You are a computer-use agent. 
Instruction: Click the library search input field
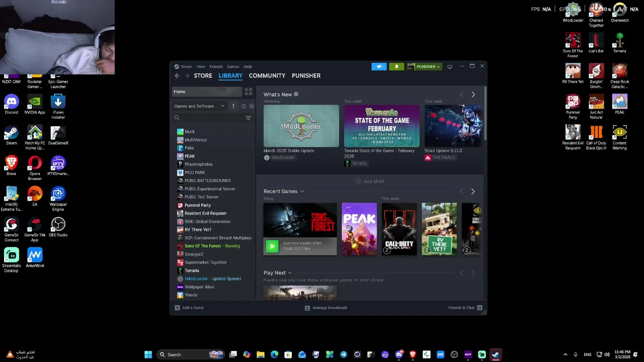pyautogui.click(x=210, y=118)
